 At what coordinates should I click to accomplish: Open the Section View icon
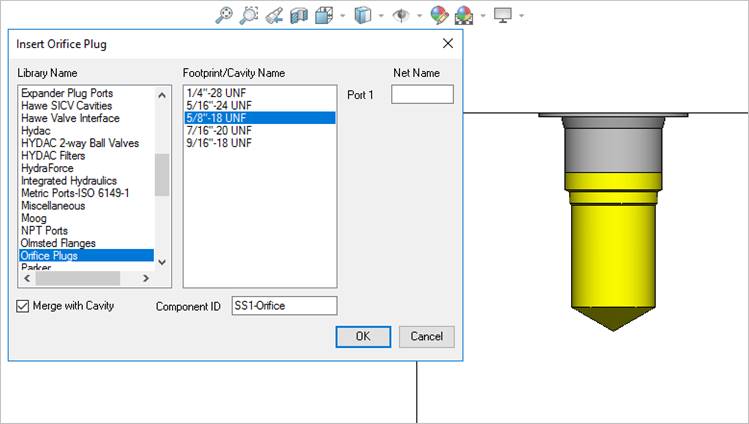[299, 16]
